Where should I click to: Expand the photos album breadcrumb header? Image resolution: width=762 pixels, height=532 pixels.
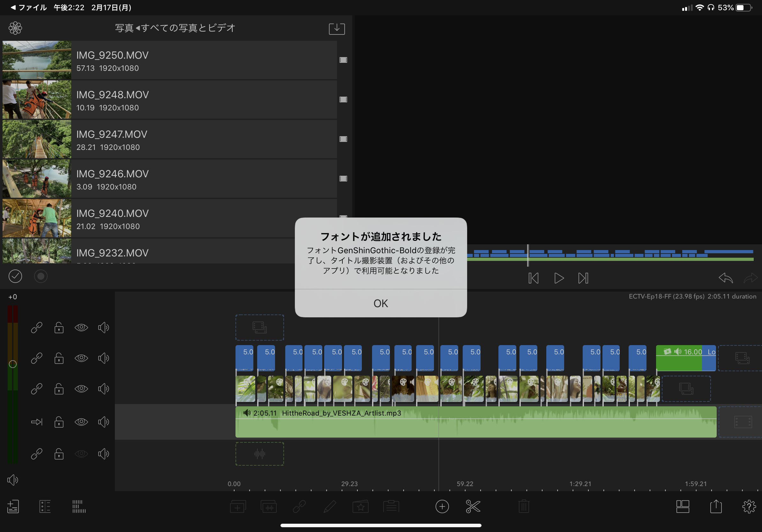click(175, 28)
